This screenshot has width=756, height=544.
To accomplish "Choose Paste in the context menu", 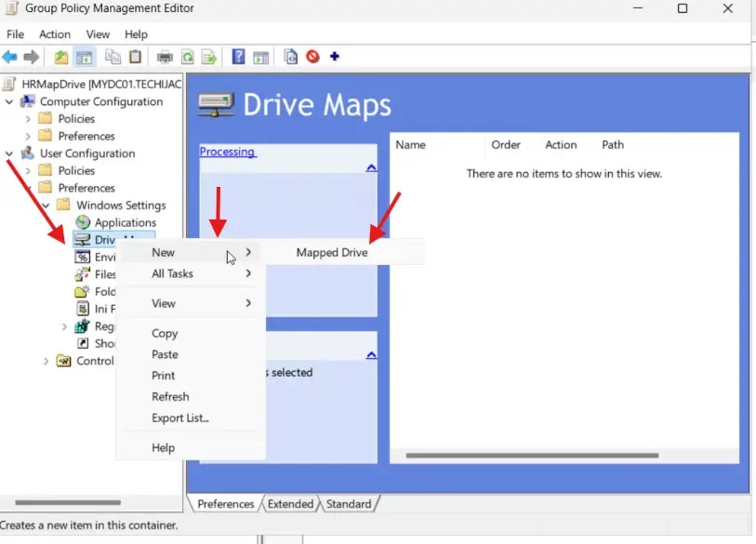I will (191, 354).
